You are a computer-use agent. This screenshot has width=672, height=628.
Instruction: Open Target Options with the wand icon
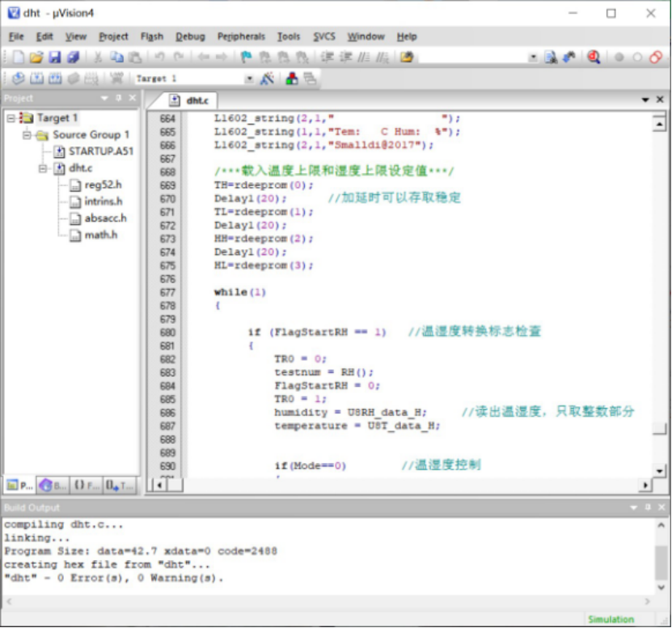coord(267,78)
